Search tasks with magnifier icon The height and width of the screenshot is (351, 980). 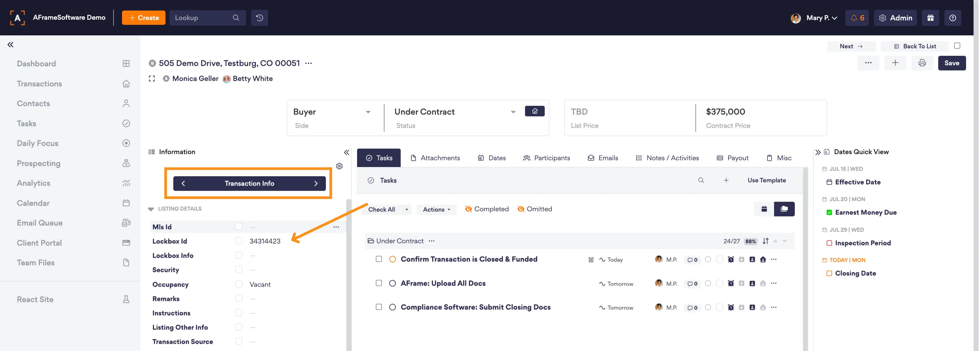[x=701, y=180]
